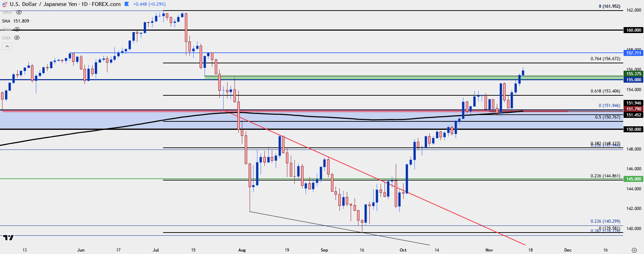Click the 0.5 (150.767) Fibonacci label
Viewport: 644px width, 254px height.
(x=607, y=117)
